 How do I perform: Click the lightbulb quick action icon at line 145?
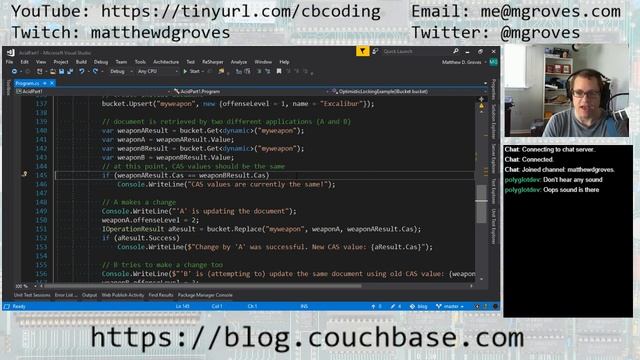(24, 175)
